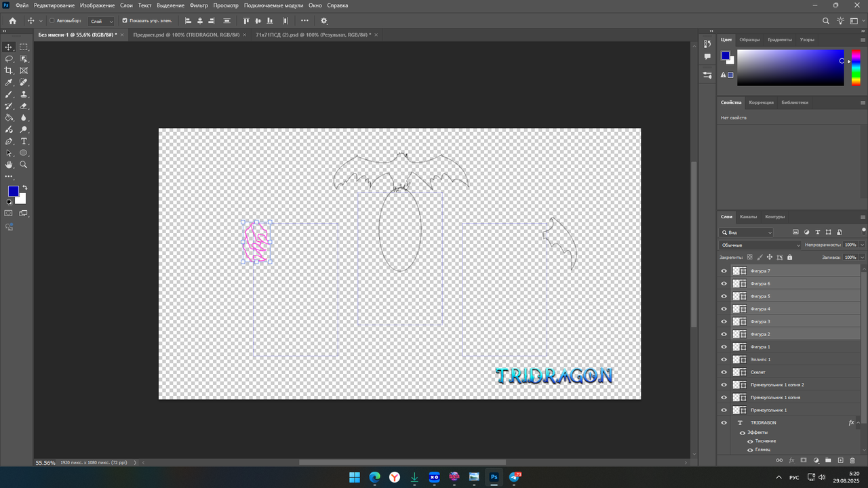Click the background color swatch in toolbox
The height and width of the screenshot is (488, 868).
(22, 200)
